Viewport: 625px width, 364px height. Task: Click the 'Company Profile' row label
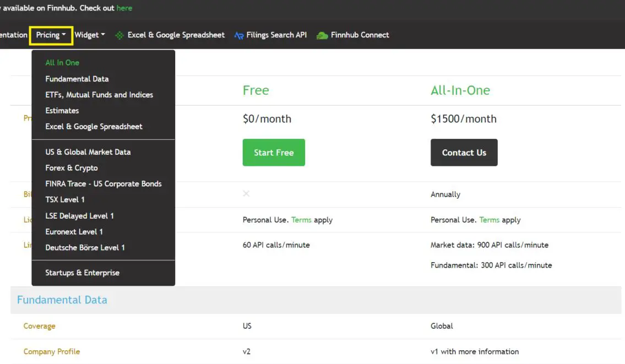pos(52,352)
